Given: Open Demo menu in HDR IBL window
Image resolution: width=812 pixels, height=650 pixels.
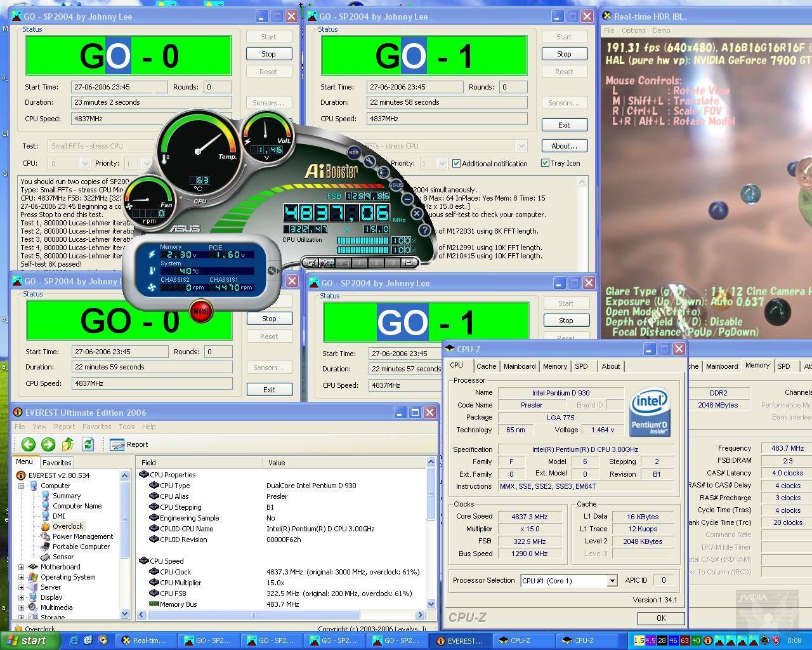Looking at the screenshot, I should [661, 30].
